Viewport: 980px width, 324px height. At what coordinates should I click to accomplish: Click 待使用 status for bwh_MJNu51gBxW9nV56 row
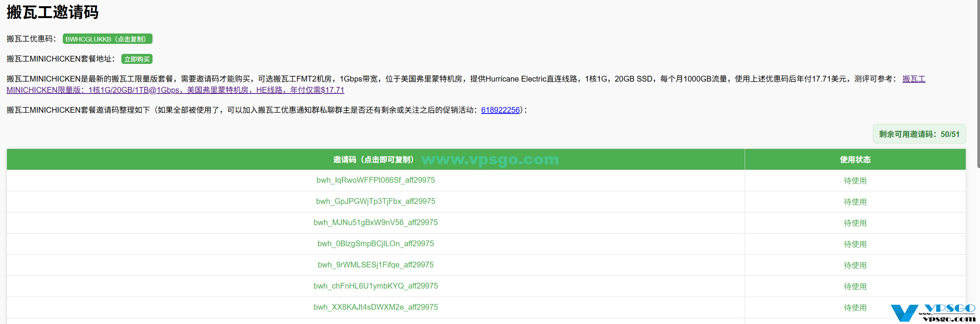[x=855, y=223]
